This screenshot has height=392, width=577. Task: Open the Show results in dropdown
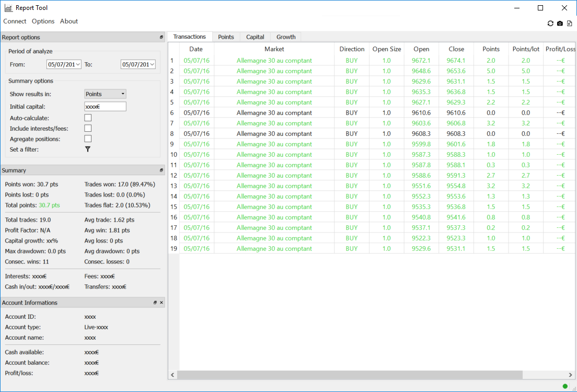[x=105, y=94]
